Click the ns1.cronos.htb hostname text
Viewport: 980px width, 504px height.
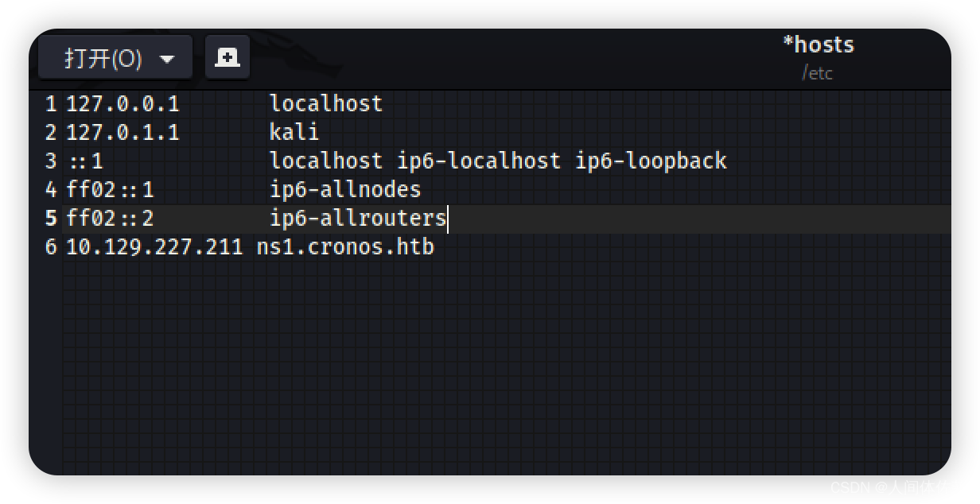click(x=344, y=247)
